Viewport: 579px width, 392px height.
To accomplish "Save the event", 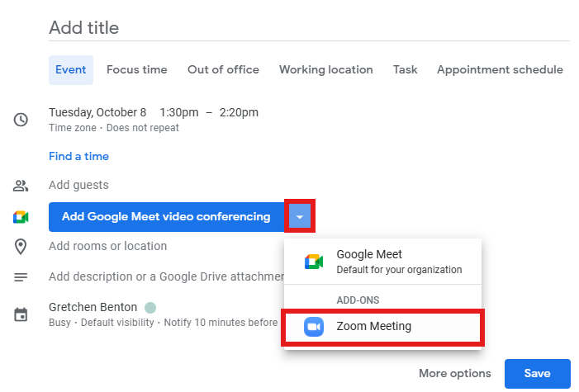I will pos(537,373).
